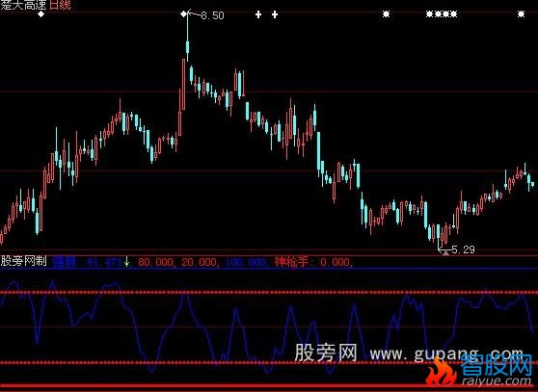Click the lone asterisk left of the four-asterisk group

pyautogui.click(x=387, y=14)
